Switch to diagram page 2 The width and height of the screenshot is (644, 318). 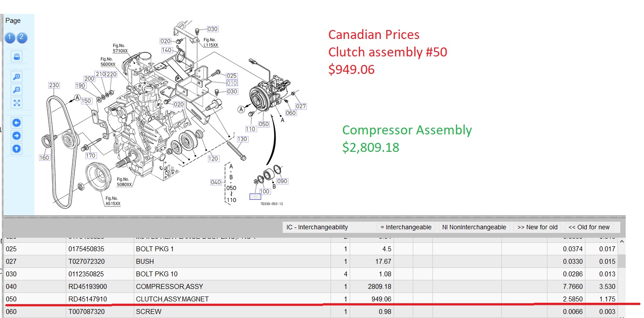click(x=22, y=38)
